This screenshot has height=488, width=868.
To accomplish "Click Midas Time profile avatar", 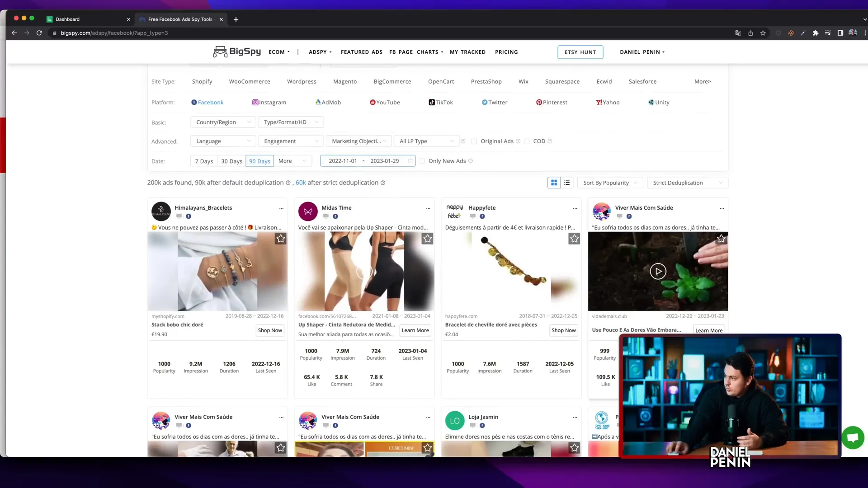I will (x=308, y=211).
